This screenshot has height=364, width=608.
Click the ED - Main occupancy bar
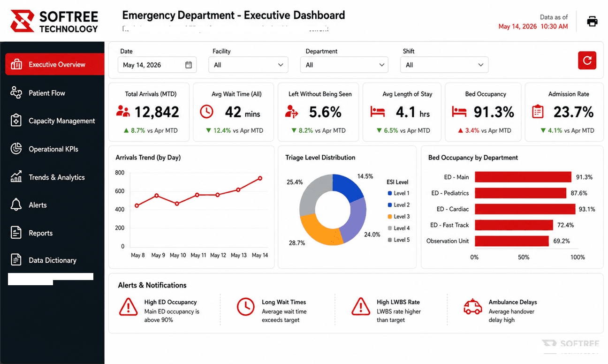coord(523,177)
